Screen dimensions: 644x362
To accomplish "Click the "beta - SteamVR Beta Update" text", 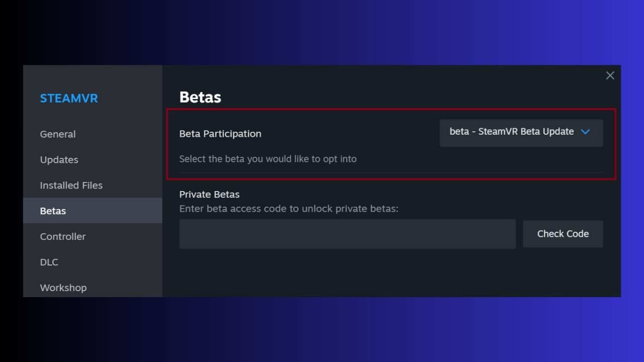I will tap(511, 132).
